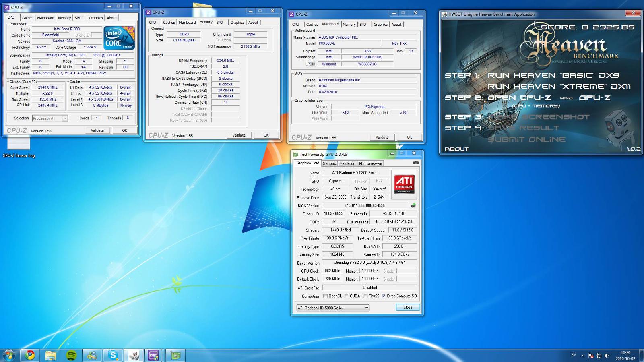The image size is (644, 362).
Task: Run Heaven "Xtreme" DX11 benchmark
Action: coord(559,87)
